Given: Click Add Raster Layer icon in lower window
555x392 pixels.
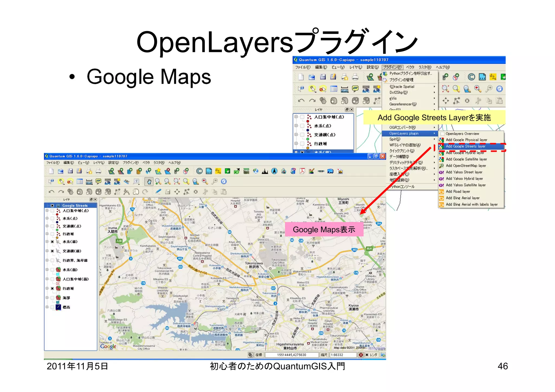Looking at the screenshot, I should coord(121,171).
